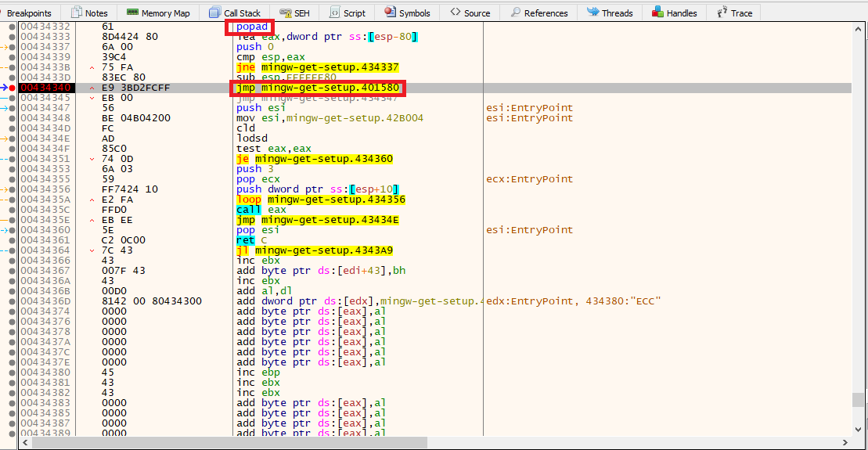Toggle breakpoint dot beside address 00434347
This screenshot has height=450, width=868.
[x=12, y=108]
